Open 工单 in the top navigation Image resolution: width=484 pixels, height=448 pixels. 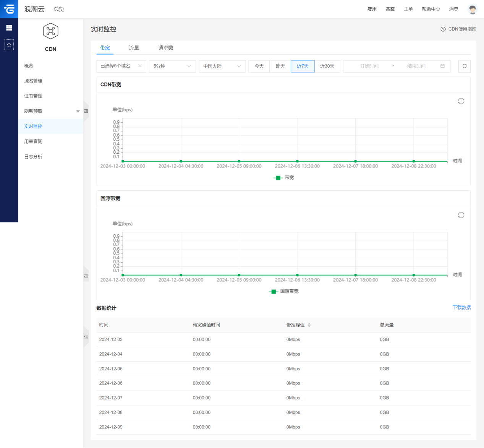[x=408, y=9]
